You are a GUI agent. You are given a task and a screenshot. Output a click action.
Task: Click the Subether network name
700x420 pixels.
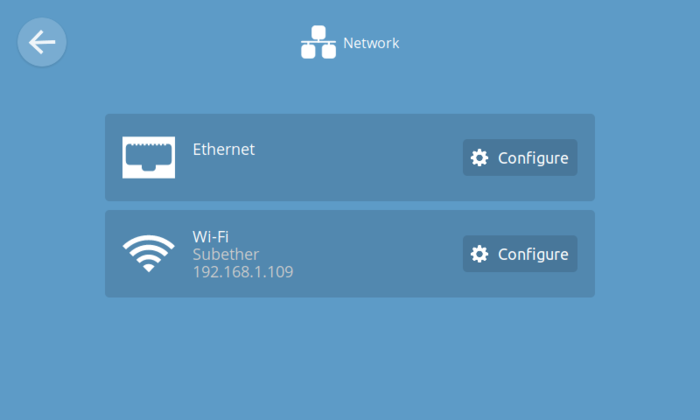[225, 254]
